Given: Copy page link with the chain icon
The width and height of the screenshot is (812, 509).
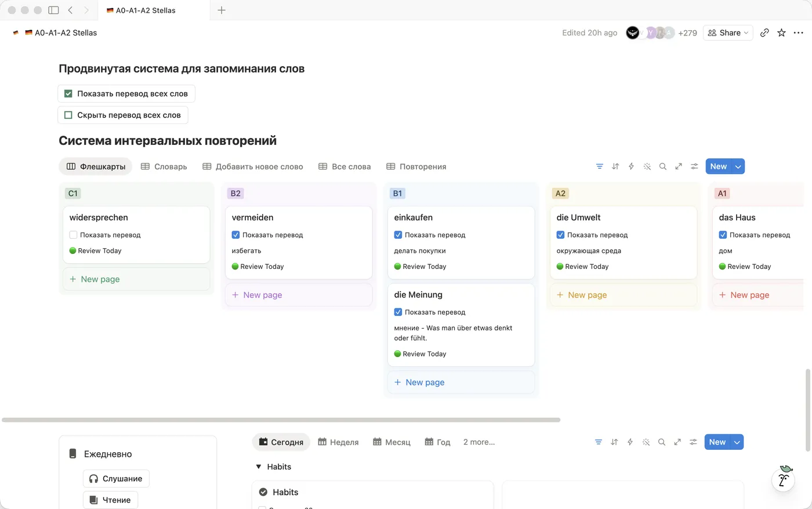Looking at the screenshot, I should (764, 33).
